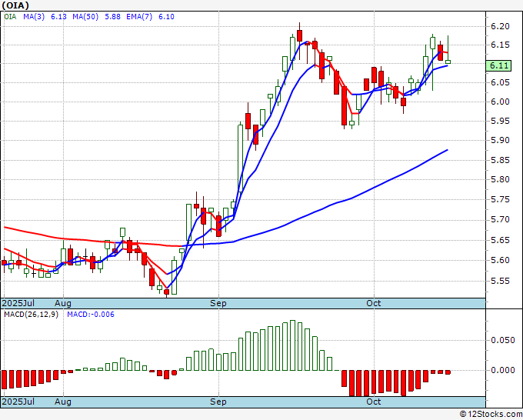This screenshot has width=523, height=420.
Task: Click Aug on the MACD time axis
Action: point(63,402)
